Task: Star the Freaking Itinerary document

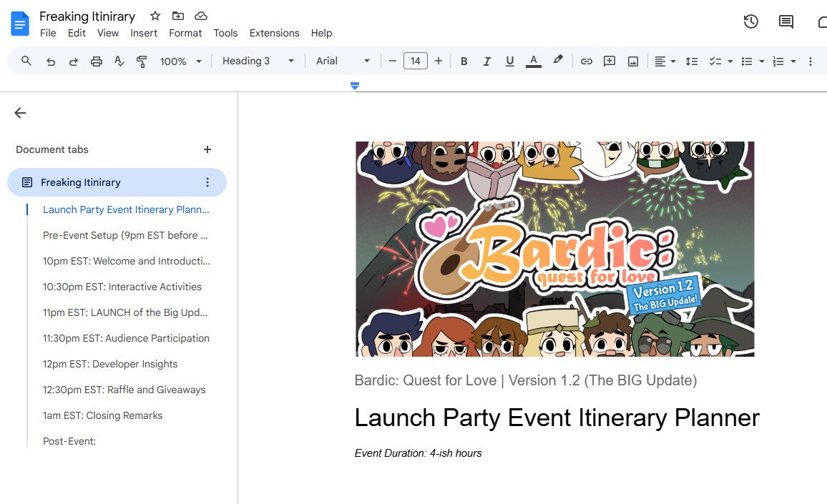Action: point(155,16)
